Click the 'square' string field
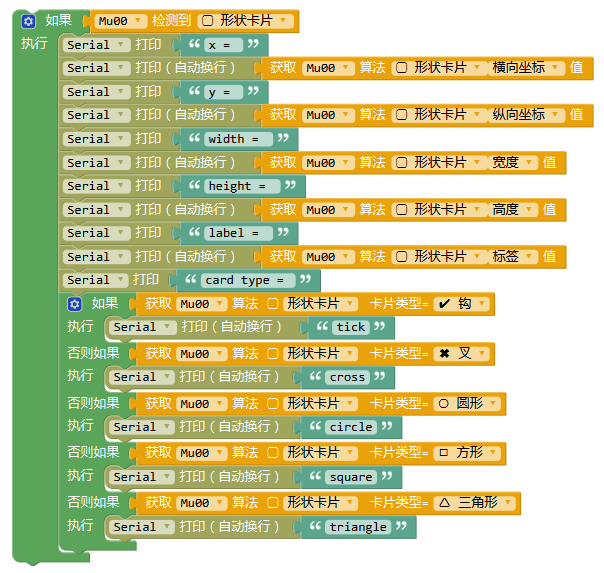The image size is (604, 573). (351, 477)
